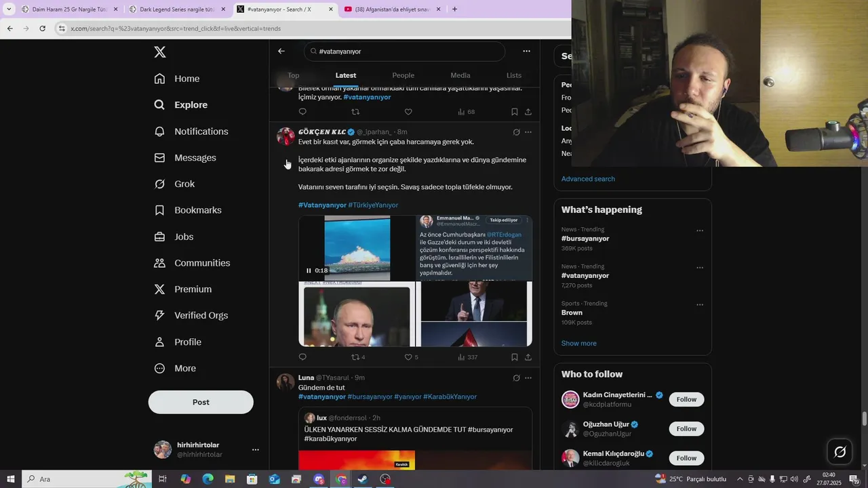Share the GÖKÇEN KLC post
This screenshot has width=868, height=488.
tap(528, 357)
